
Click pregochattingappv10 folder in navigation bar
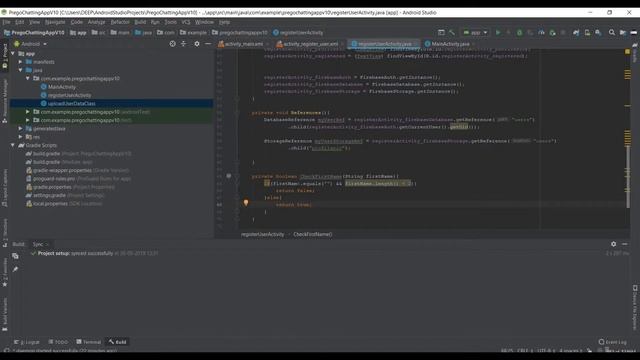[240, 33]
